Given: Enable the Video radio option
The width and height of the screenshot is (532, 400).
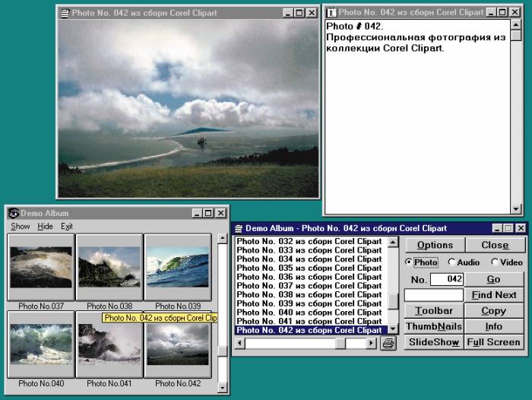Looking at the screenshot, I should (494, 262).
